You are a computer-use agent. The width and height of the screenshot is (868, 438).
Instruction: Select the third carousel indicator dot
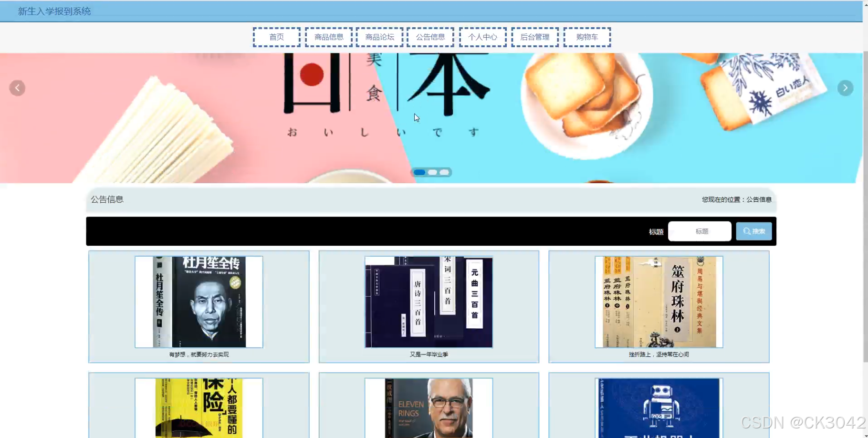444,172
